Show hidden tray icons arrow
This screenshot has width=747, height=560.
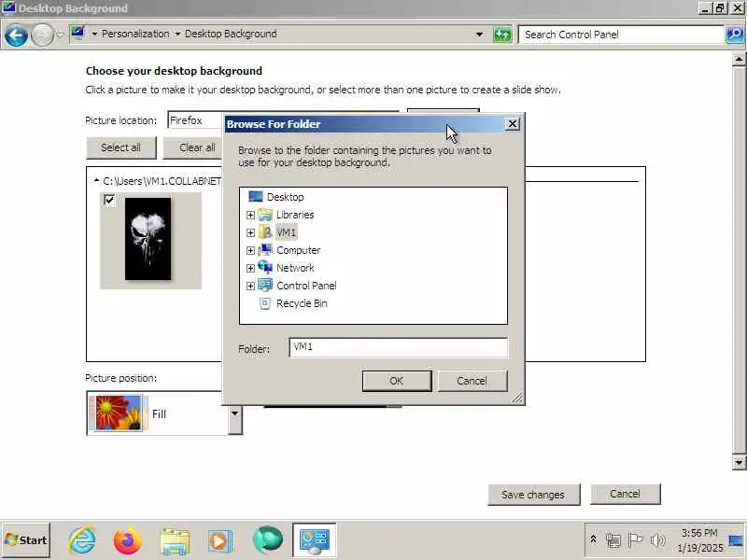tap(593, 539)
